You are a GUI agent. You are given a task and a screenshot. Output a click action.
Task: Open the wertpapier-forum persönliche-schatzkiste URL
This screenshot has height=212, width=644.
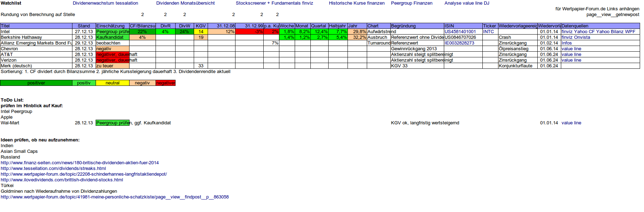(115, 197)
